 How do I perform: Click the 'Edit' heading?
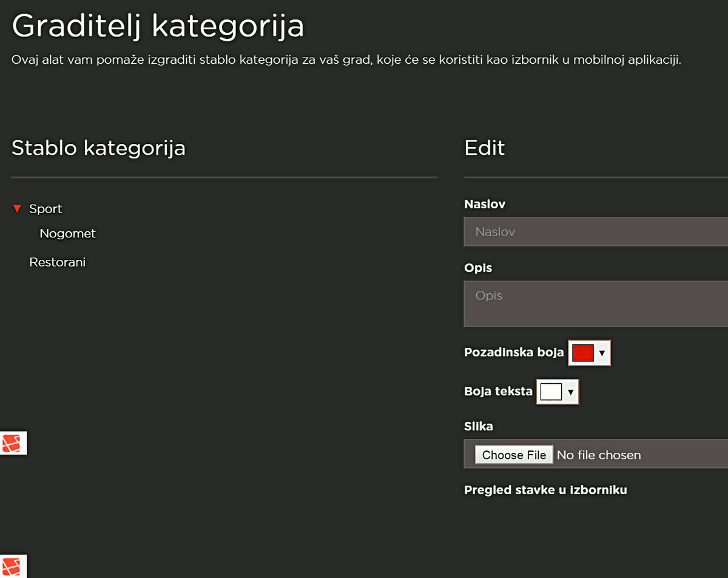(484, 148)
